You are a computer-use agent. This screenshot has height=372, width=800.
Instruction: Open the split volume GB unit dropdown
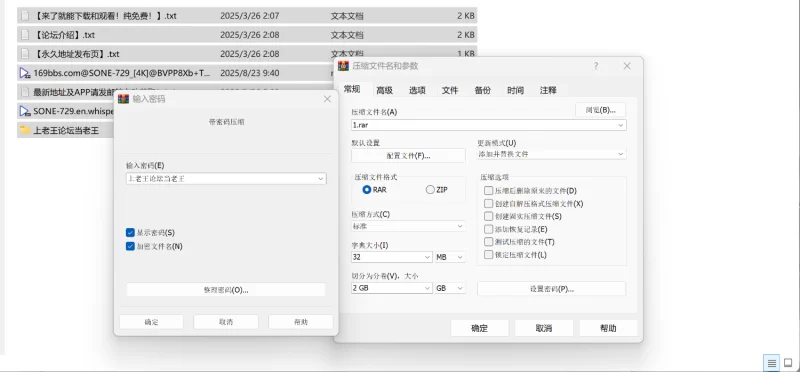[460, 288]
